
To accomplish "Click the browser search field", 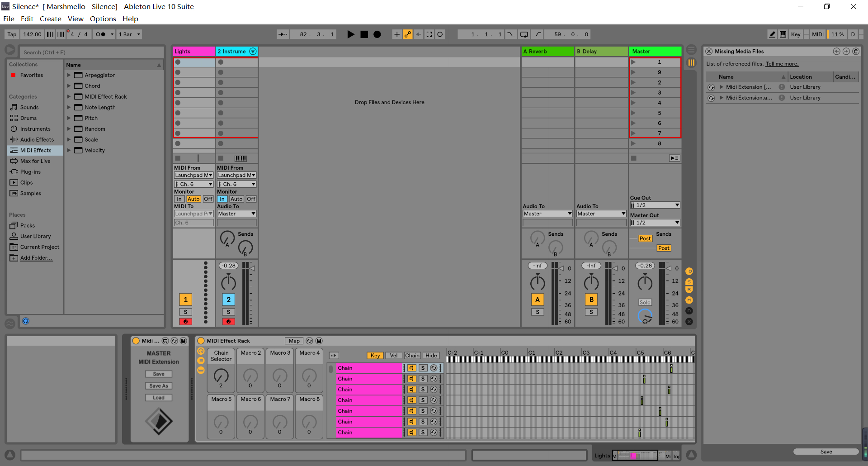I will tap(92, 52).
